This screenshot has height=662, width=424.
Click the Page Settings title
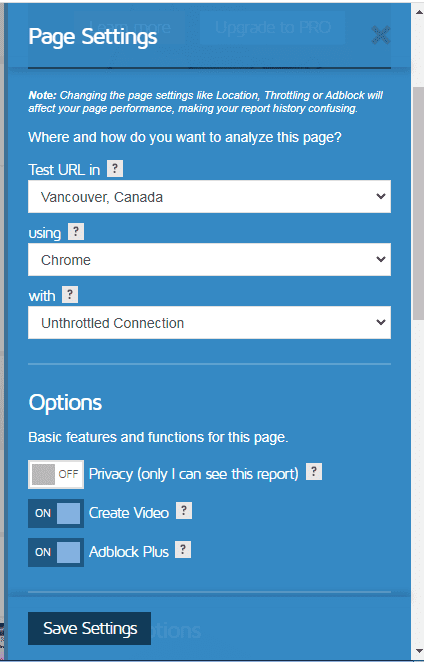93,37
